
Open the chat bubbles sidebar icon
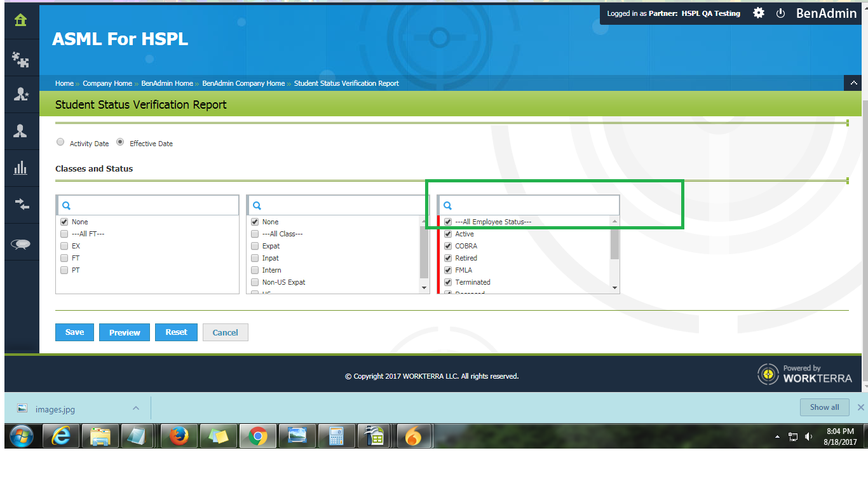click(x=19, y=241)
